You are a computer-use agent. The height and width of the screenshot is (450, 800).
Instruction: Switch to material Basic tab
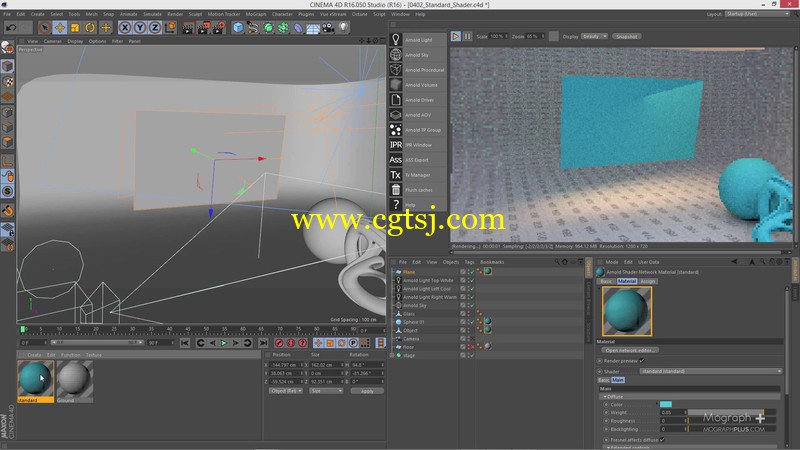coord(606,281)
